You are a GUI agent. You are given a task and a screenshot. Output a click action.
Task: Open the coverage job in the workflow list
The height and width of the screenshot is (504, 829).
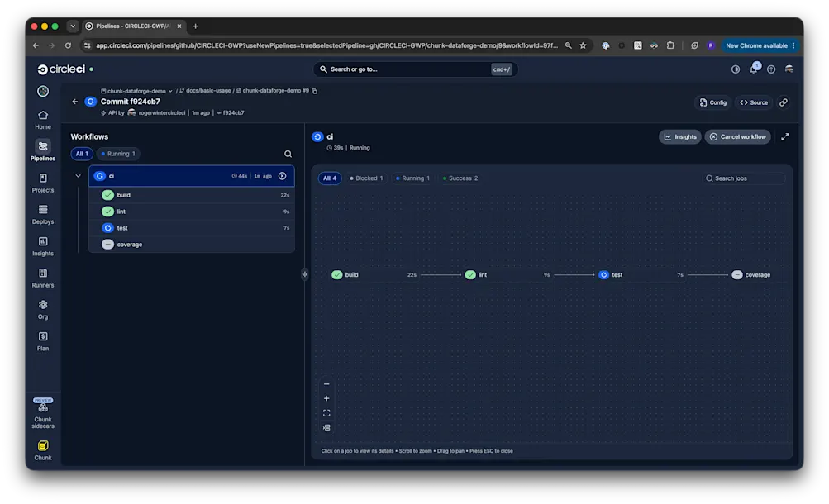(192, 245)
